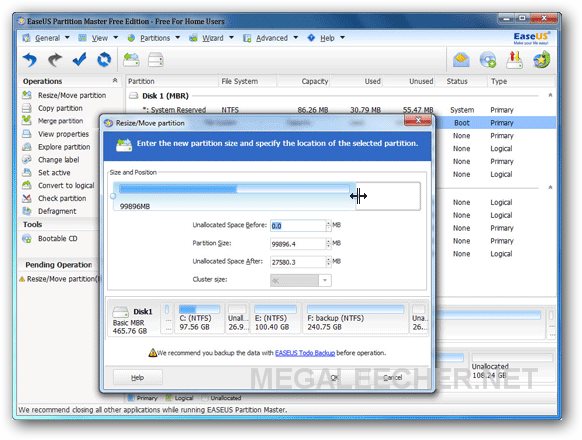
Task: Click the Partition Size field
Action: click(297, 244)
